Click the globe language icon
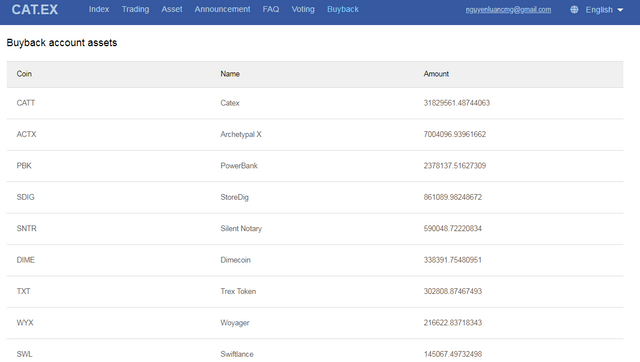 tap(574, 9)
